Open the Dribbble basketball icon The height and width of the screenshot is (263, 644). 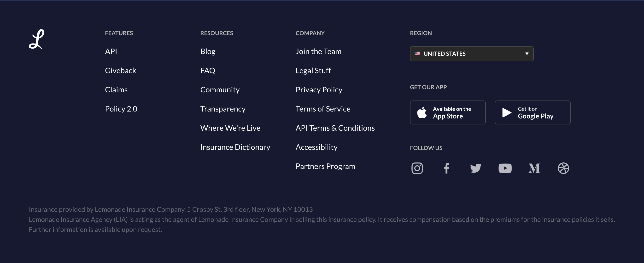pos(563,168)
